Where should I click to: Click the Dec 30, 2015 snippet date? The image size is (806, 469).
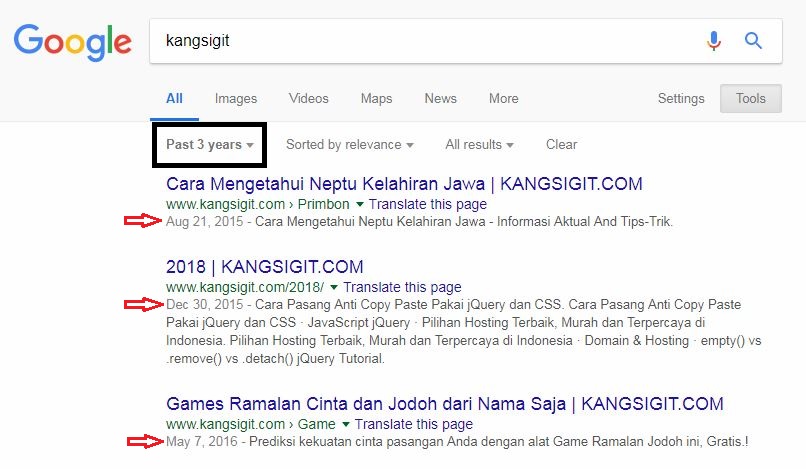(205, 304)
